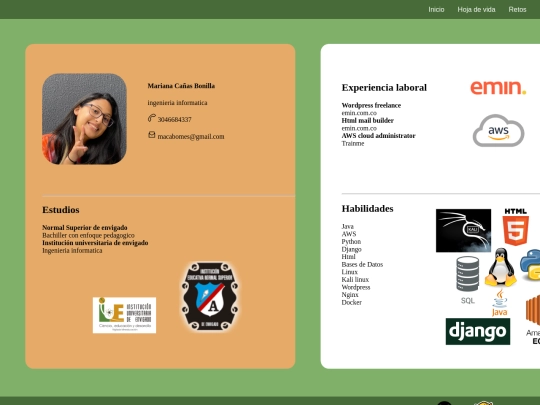Click the Python logo
The width and height of the screenshot is (540, 405).
(530, 264)
